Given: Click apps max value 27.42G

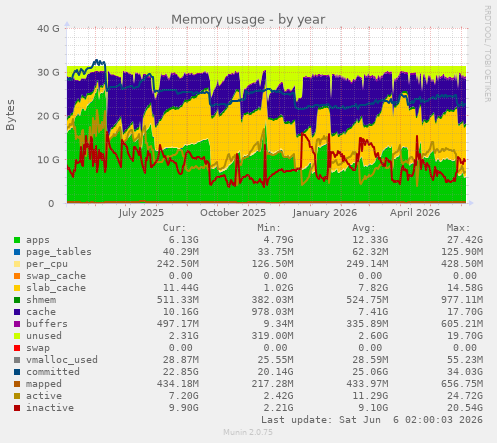Looking at the screenshot, I should [x=465, y=240].
